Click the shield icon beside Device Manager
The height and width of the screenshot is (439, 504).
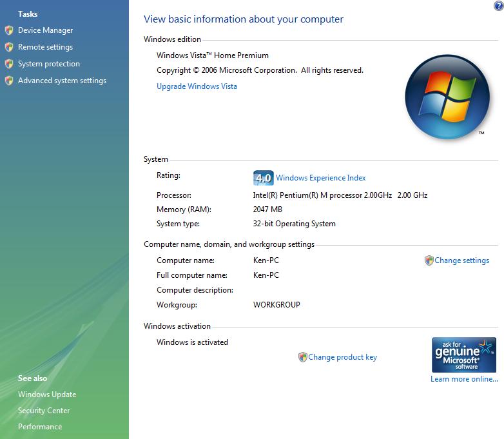click(9, 30)
